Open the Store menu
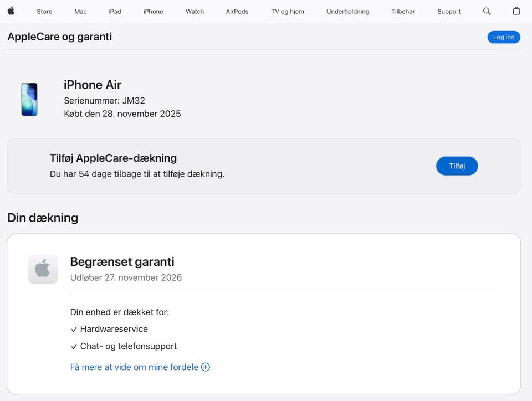 [44, 12]
